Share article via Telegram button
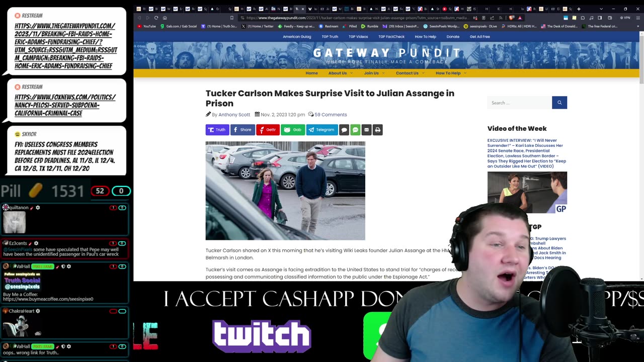 pos(322,130)
